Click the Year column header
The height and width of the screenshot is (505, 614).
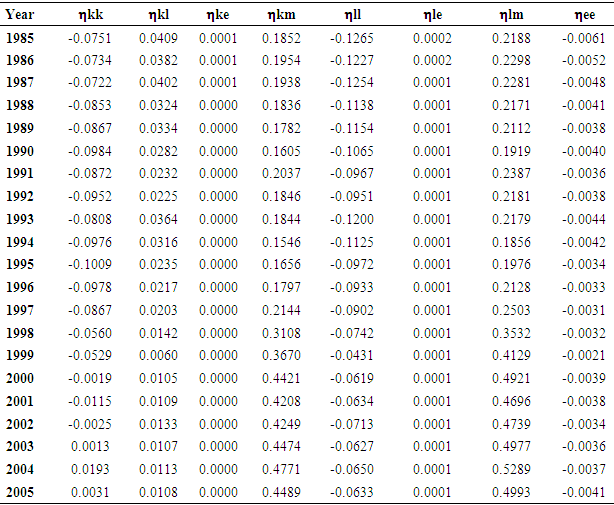(20, 15)
